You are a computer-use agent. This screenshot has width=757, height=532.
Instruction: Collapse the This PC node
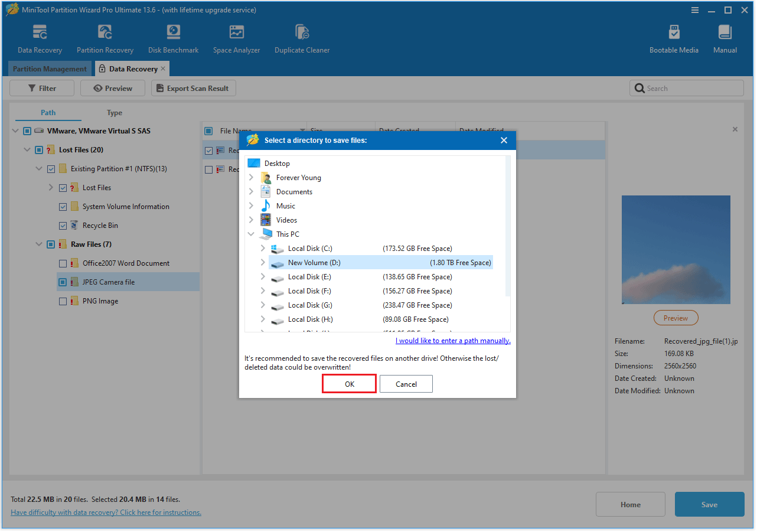[251, 234]
